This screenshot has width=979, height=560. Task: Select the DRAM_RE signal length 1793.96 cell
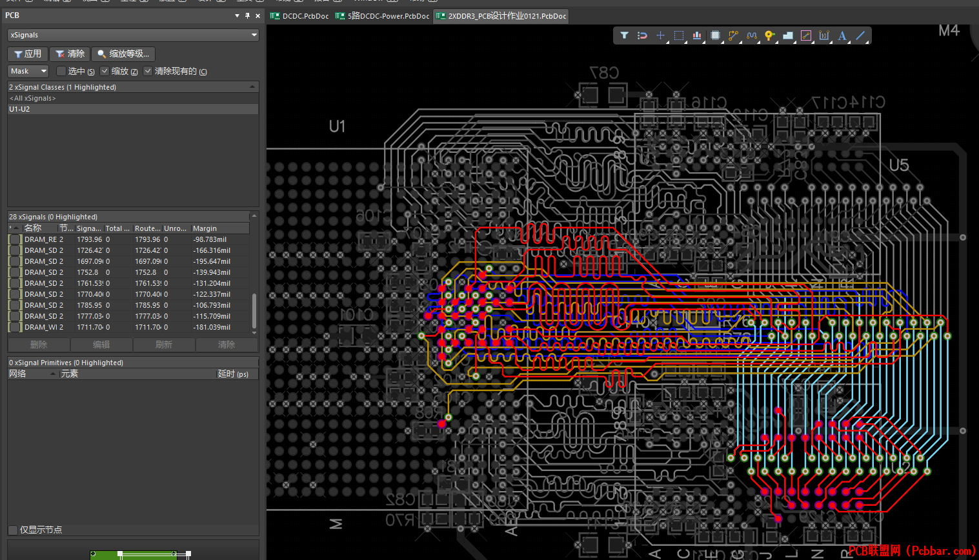click(90, 239)
